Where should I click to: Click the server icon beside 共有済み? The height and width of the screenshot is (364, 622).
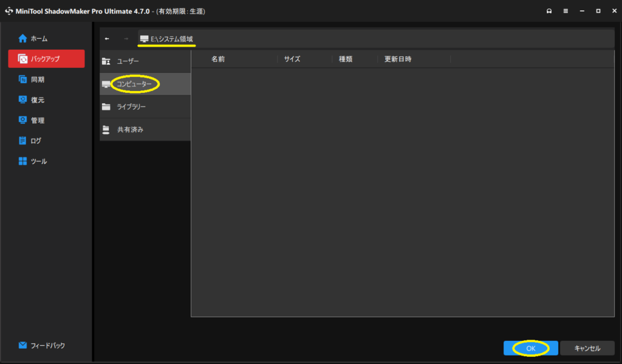tap(106, 129)
